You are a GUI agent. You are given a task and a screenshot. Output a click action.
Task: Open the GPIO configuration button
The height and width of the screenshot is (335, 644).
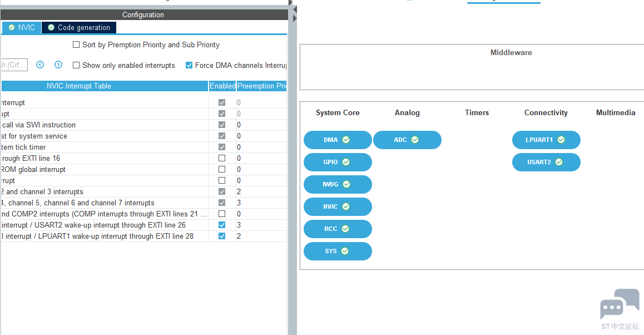pyautogui.click(x=337, y=162)
